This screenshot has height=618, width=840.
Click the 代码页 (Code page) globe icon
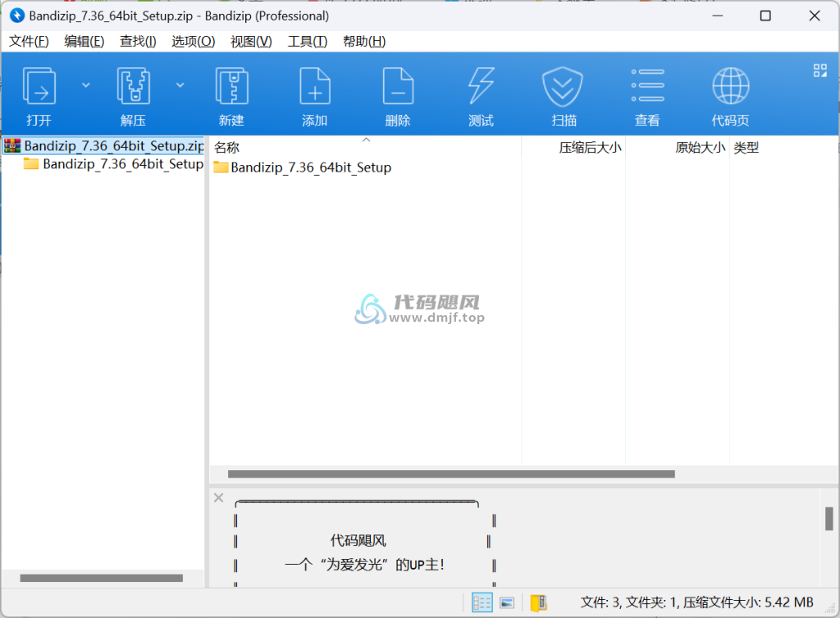pyautogui.click(x=730, y=85)
